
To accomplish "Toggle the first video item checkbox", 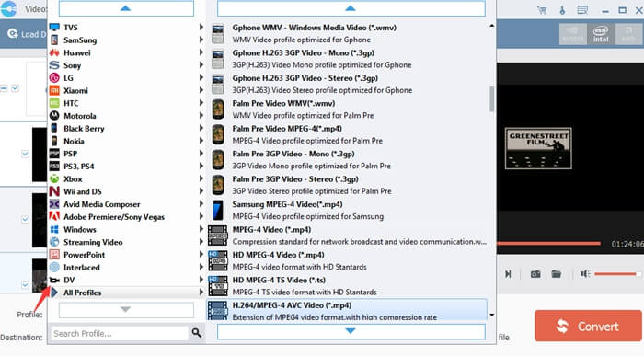I will click(16, 88).
